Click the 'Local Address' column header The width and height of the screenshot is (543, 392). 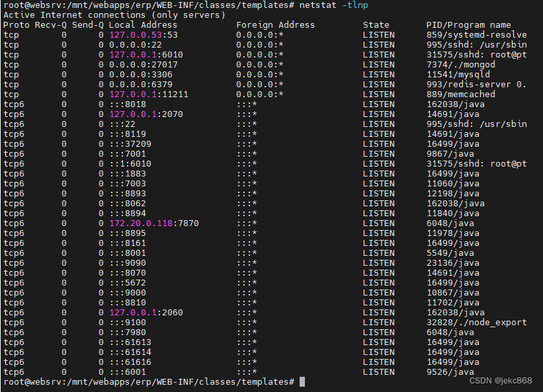tap(143, 25)
